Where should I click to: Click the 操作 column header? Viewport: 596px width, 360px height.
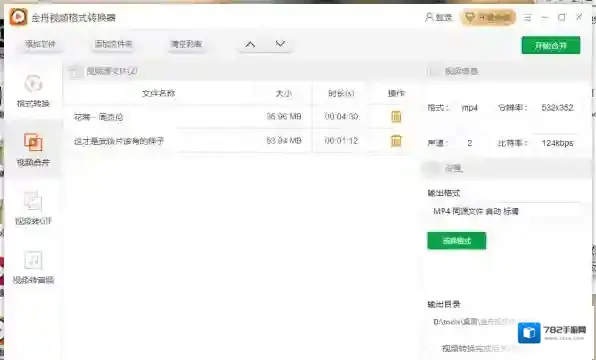[396, 93]
